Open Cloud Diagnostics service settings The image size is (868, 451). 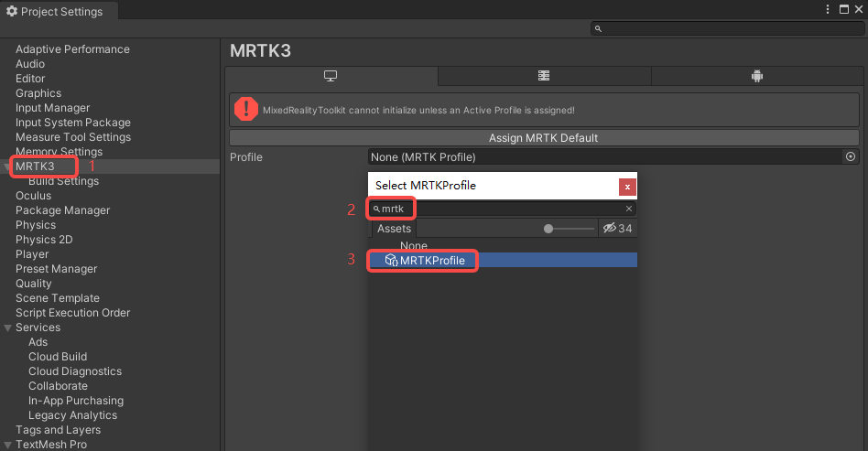[x=75, y=371]
